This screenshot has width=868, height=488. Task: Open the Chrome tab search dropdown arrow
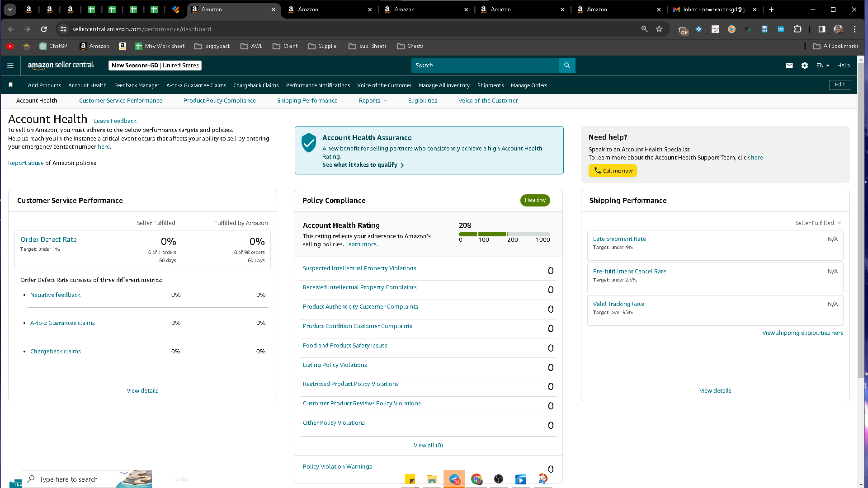(x=10, y=9)
